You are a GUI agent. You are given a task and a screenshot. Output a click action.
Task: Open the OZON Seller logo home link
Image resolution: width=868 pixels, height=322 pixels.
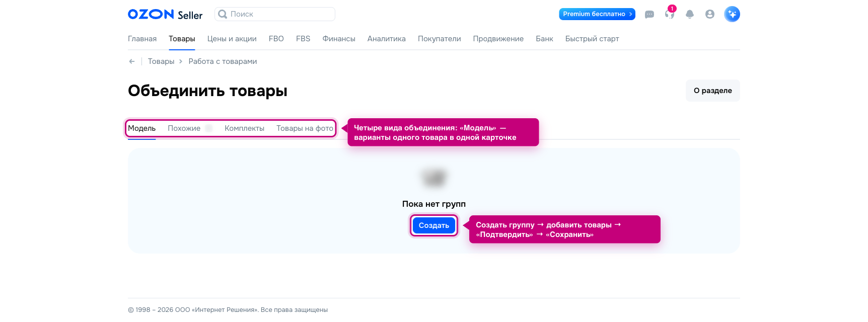[x=165, y=15]
